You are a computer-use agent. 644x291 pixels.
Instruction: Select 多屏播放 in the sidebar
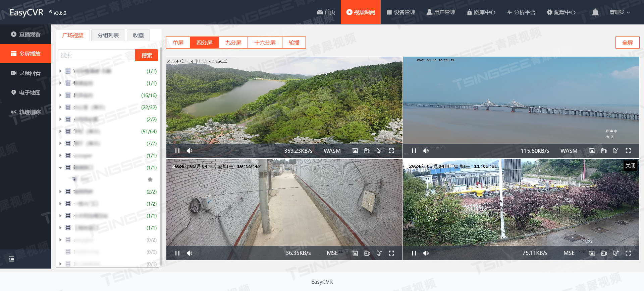pos(25,54)
